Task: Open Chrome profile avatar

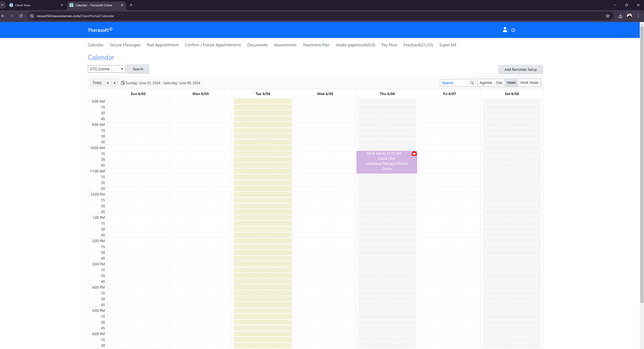Action: click(x=630, y=16)
